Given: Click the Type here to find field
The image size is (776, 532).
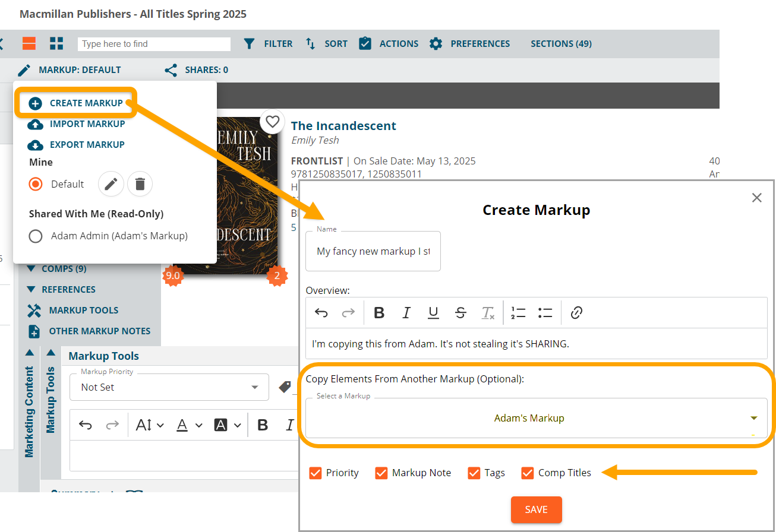Looking at the screenshot, I should [154, 44].
